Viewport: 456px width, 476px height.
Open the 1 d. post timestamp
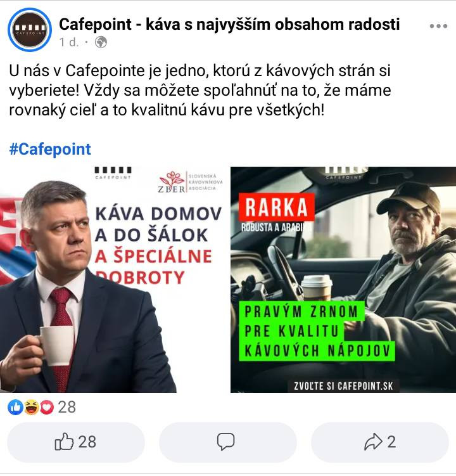tap(69, 42)
